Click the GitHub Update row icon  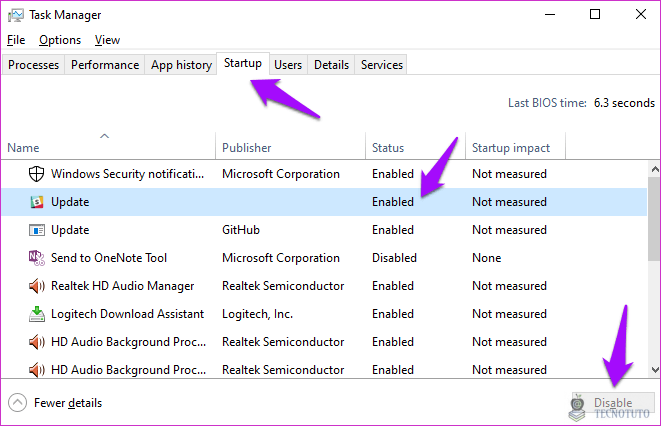pos(37,230)
